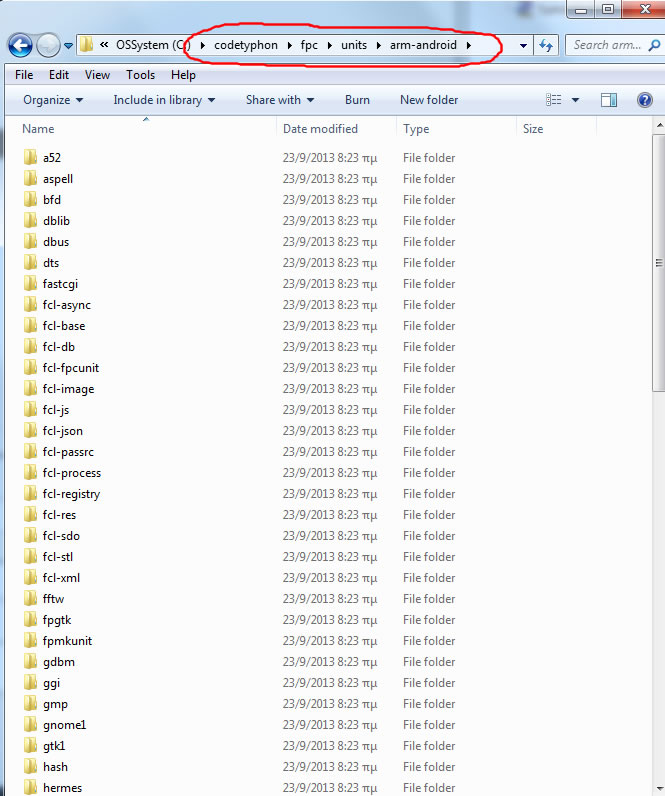The height and width of the screenshot is (796, 665).
Task: Open the View menu
Action: [97, 75]
